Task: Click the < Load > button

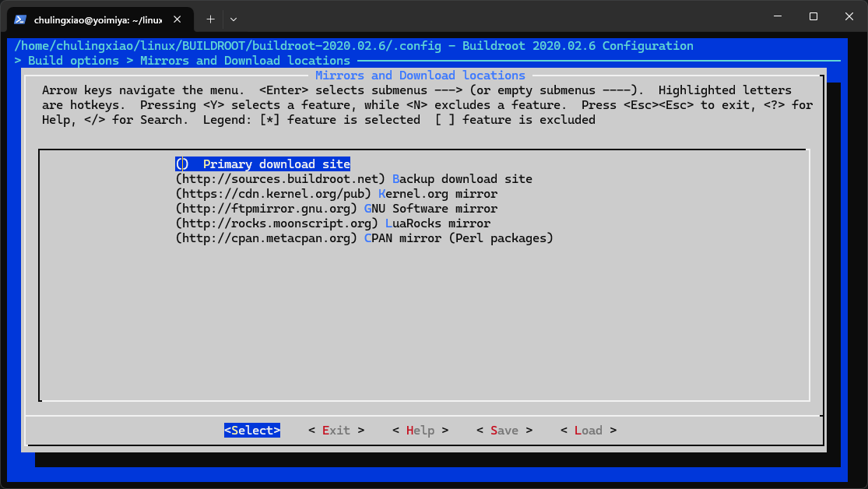Action: click(x=589, y=431)
